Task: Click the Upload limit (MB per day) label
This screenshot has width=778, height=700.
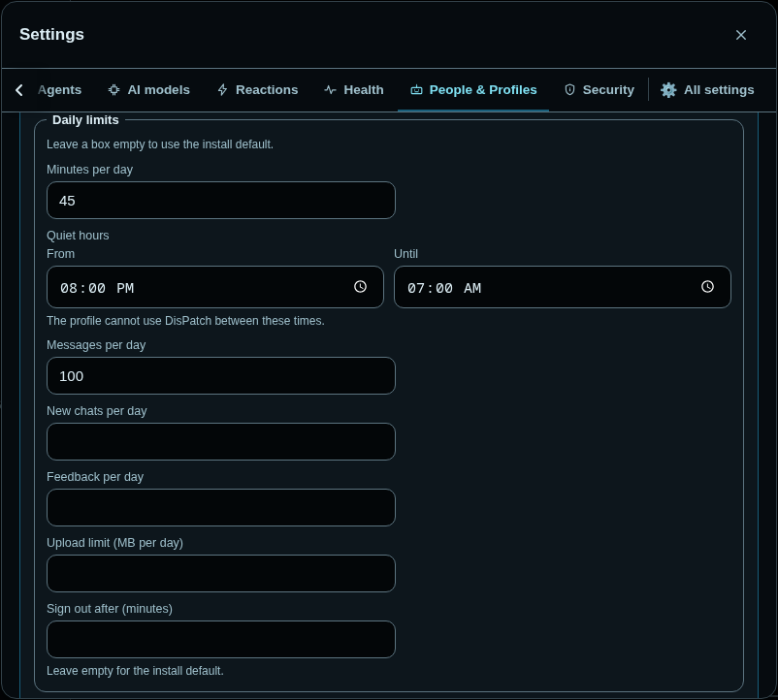Action: (x=114, y=543)
